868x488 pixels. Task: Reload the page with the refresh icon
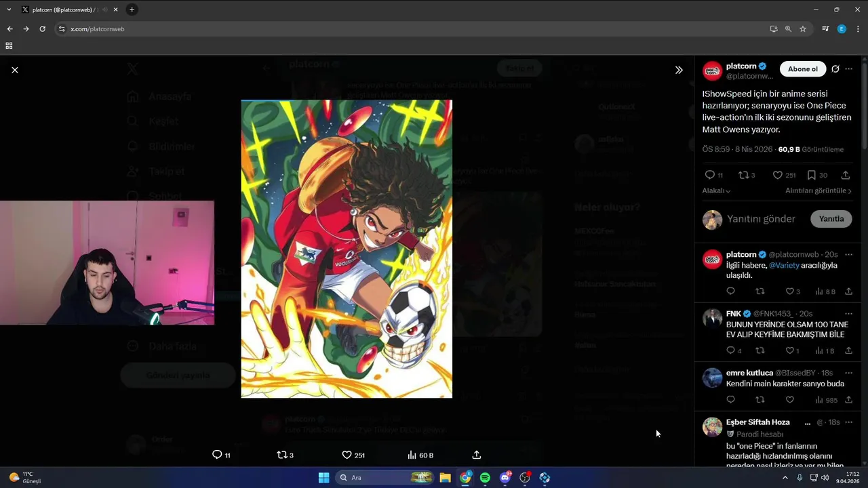pos(42,29)
